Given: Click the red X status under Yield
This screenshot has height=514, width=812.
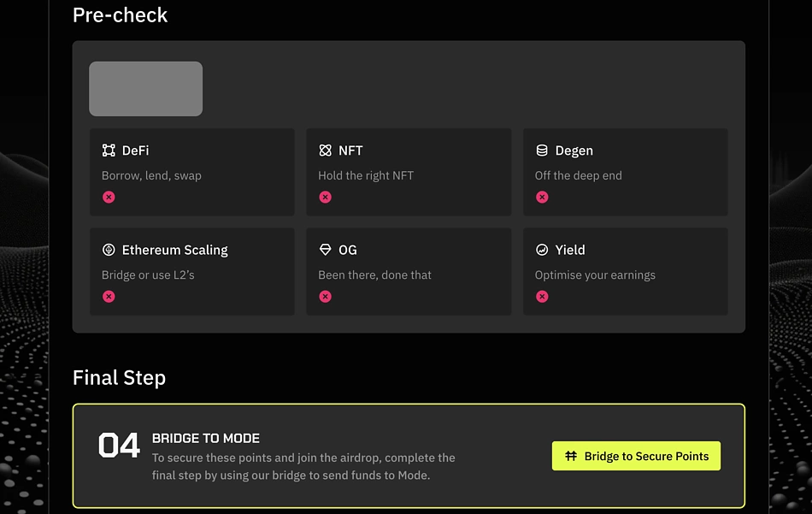Looking at the screenshot, I should (x=542, y=297).
